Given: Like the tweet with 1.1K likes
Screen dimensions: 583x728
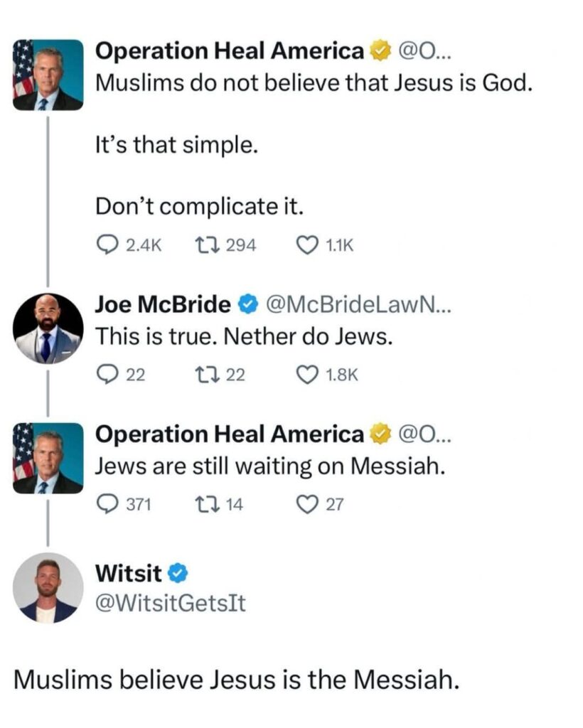Looking at the screenshot, I should coord(307,245).
